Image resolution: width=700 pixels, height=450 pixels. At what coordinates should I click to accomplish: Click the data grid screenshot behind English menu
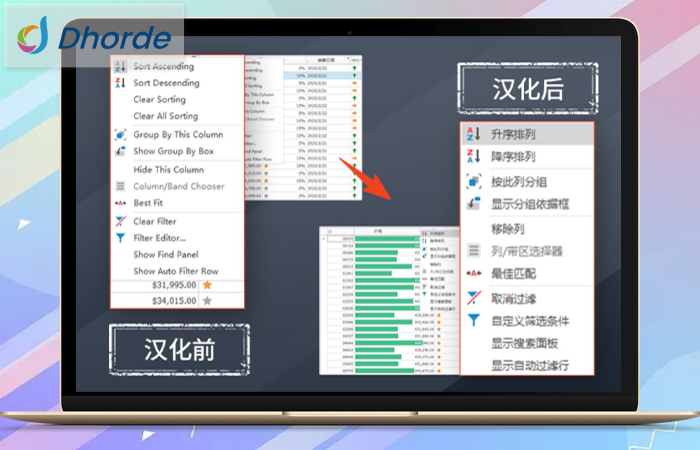click(x=303, y=128)
